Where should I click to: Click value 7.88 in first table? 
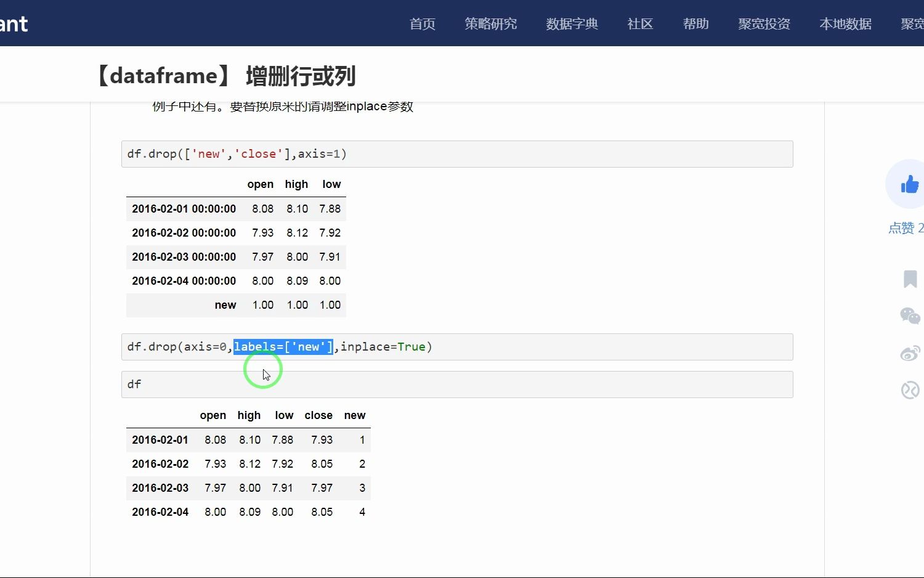point(330,209)
